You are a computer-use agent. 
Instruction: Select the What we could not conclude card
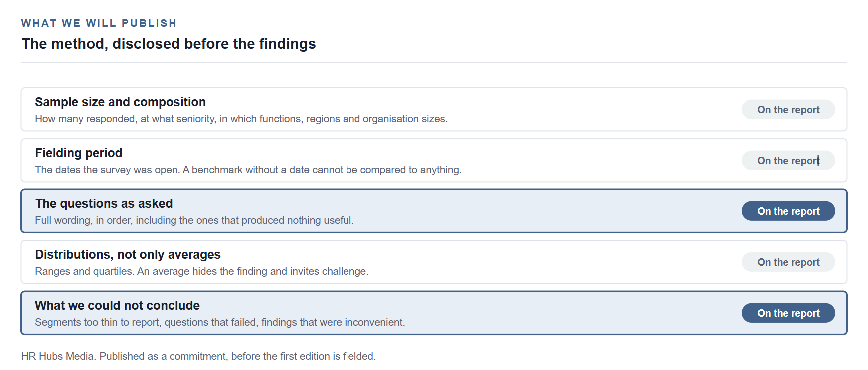pos(434,313)
